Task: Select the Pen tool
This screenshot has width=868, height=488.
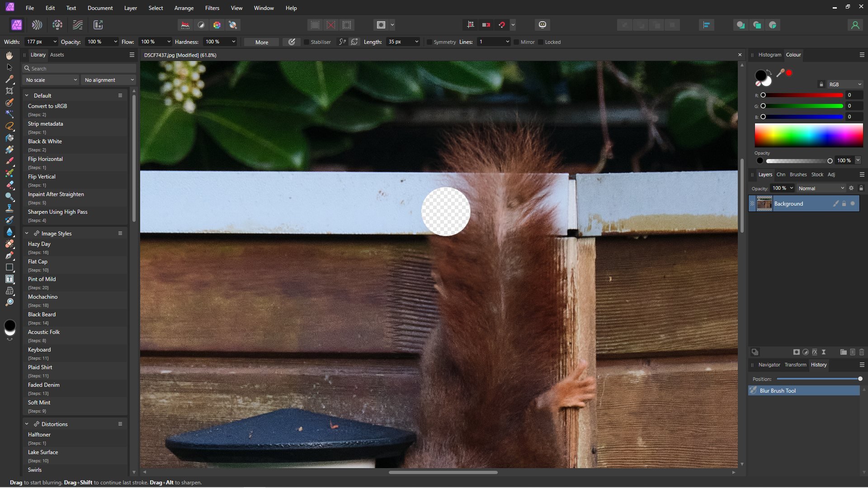Action: tap(9, 255)
